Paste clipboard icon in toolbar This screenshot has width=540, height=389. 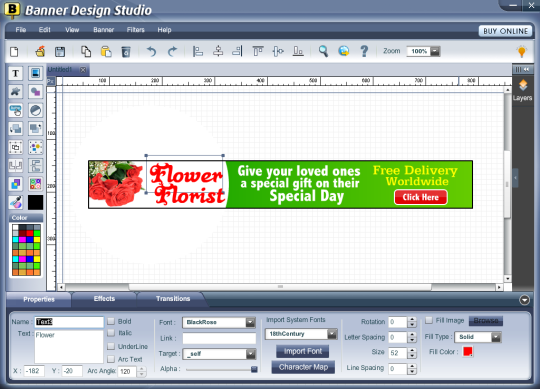(x=106, y=52)
